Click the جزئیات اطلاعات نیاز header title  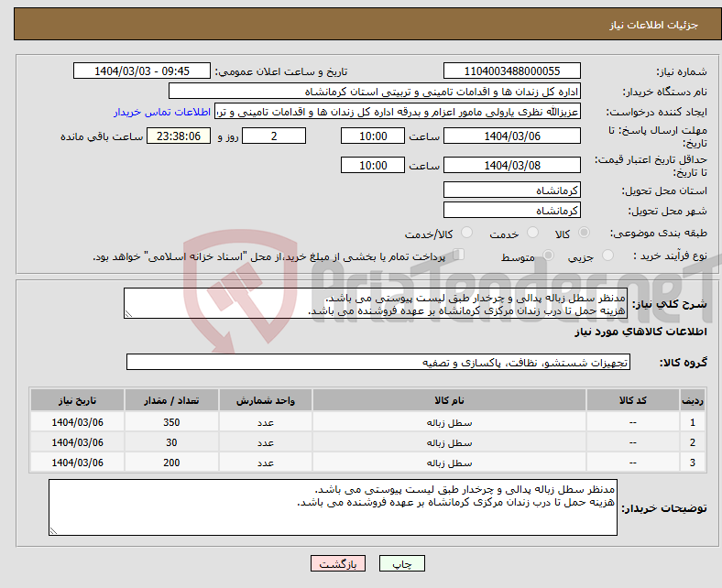click(x=654, y=25)
